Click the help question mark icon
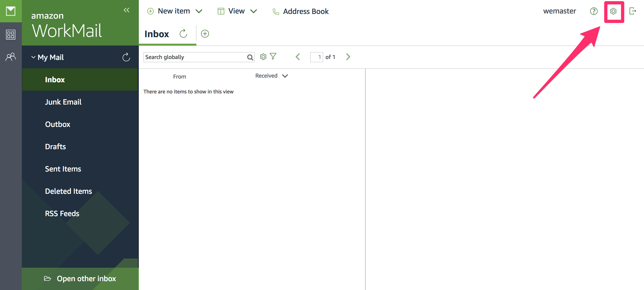 coord(593,11)
